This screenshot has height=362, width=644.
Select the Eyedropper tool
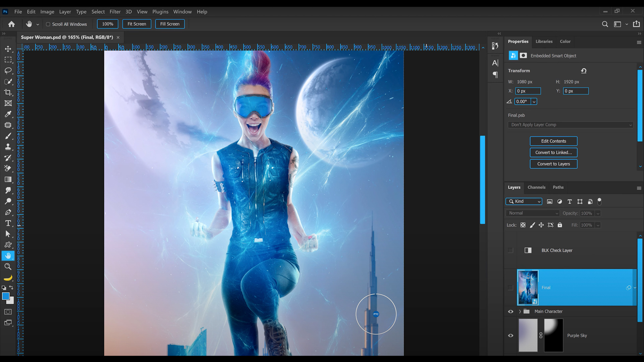[8, 114]
